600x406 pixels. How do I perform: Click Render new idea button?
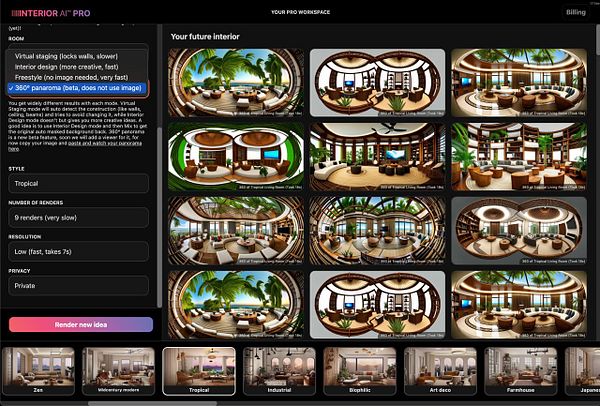point(81,324)
